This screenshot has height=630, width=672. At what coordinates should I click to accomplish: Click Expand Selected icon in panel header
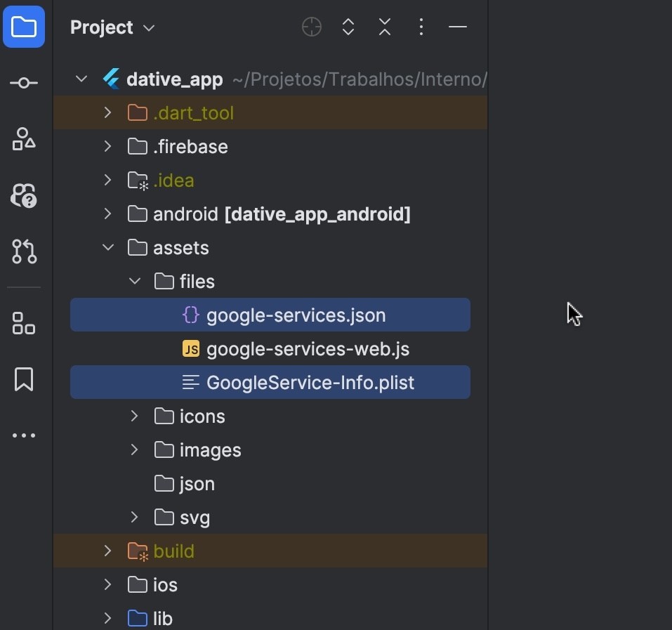(x=348, y=27)
